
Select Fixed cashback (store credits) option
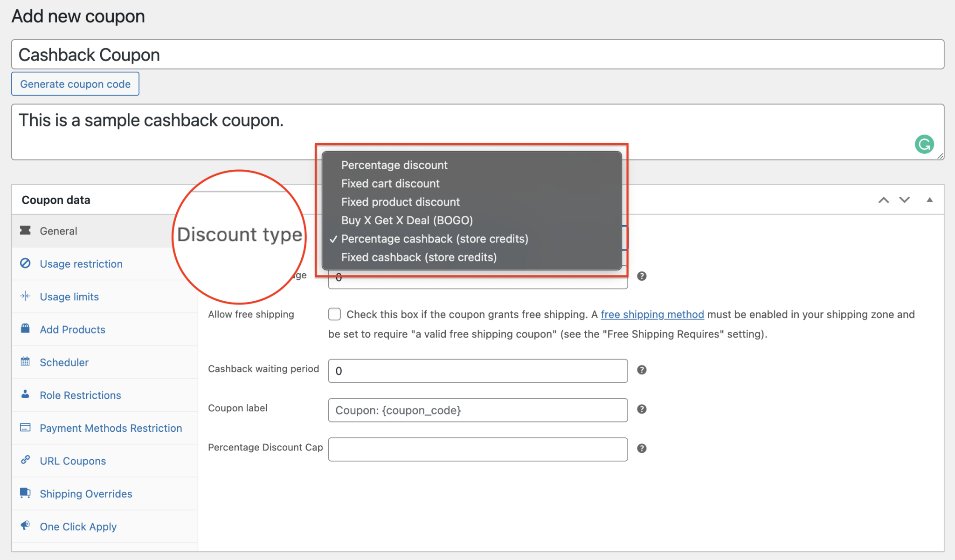click(418, 257)
